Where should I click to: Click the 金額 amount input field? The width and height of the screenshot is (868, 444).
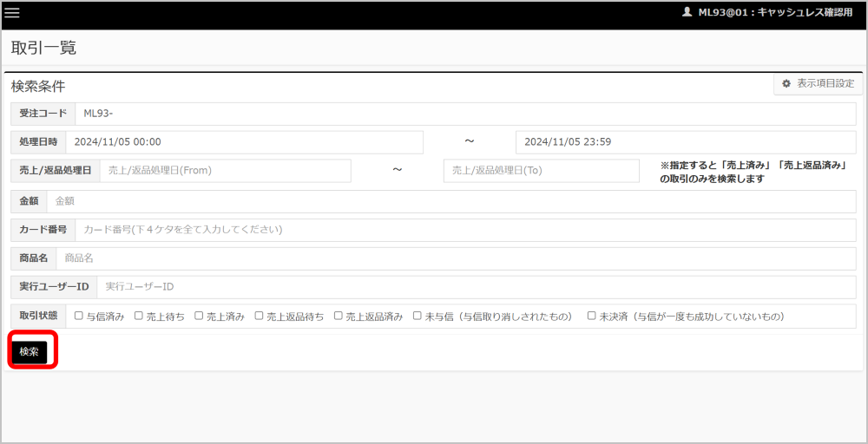click(450, 200)
